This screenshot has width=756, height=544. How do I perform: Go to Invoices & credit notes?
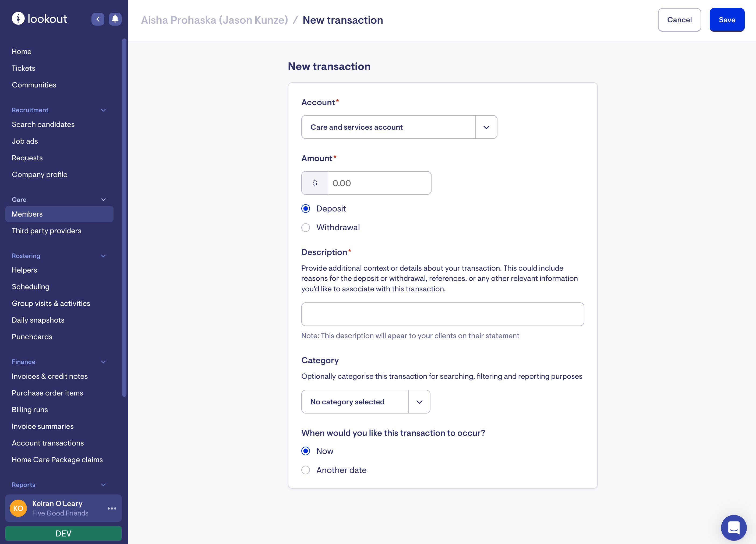(50, 376)
